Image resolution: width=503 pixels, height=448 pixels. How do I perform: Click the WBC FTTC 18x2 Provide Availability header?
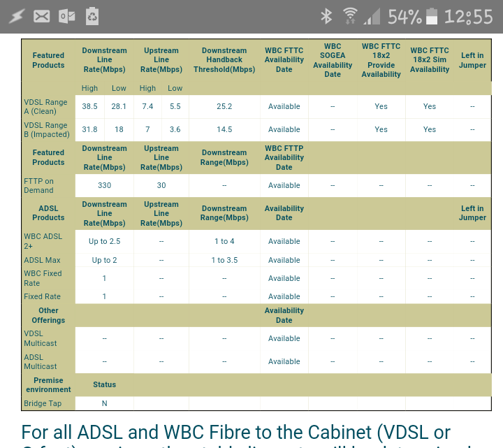[x=381, y=60]
